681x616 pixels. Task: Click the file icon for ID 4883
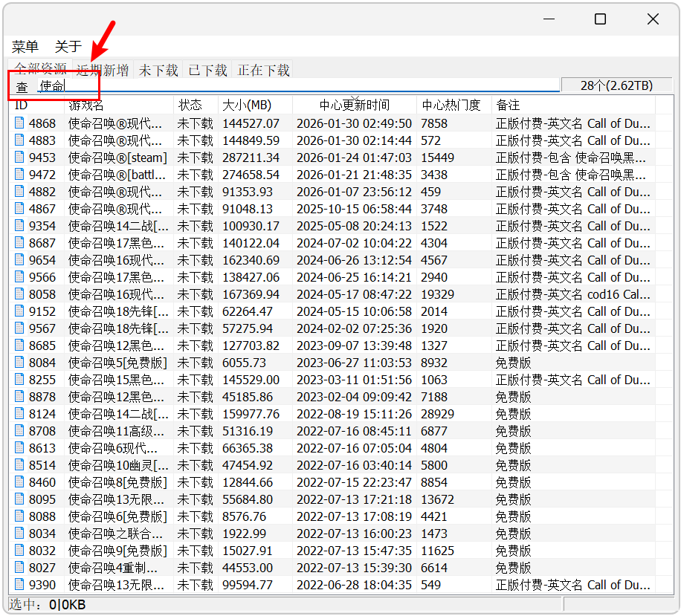point(19,140)
